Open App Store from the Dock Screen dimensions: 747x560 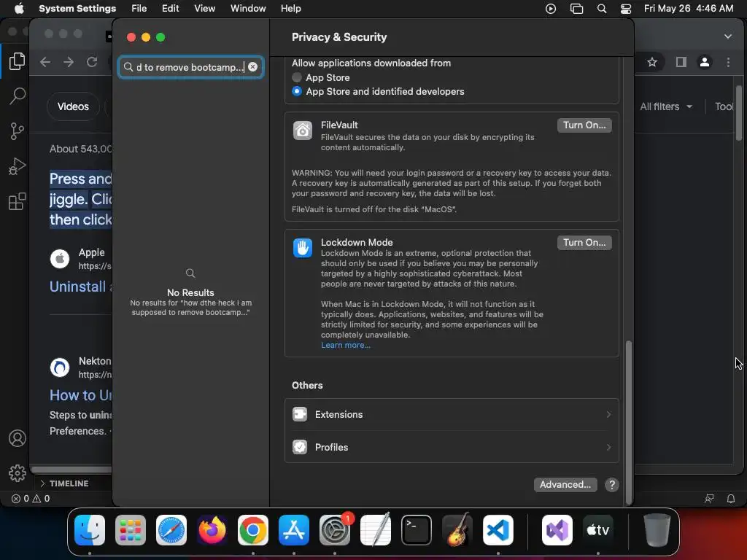coord(294,530)
